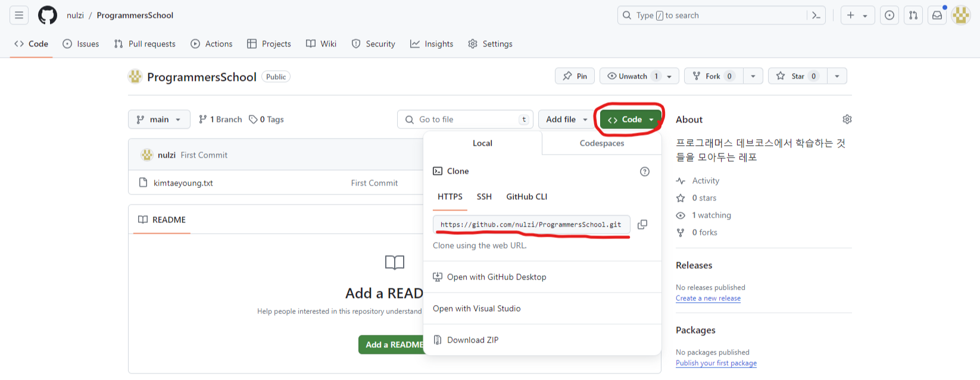This screenshot has height=380, width=980.
Task: Star the repository
Action: 798,76
